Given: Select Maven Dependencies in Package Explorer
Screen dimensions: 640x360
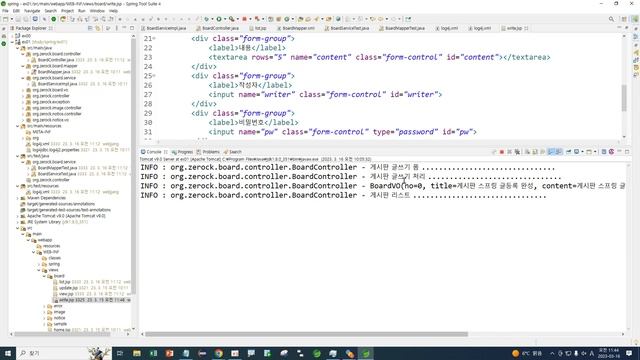Looking at the screenshot, I should [x=46, y=198].
